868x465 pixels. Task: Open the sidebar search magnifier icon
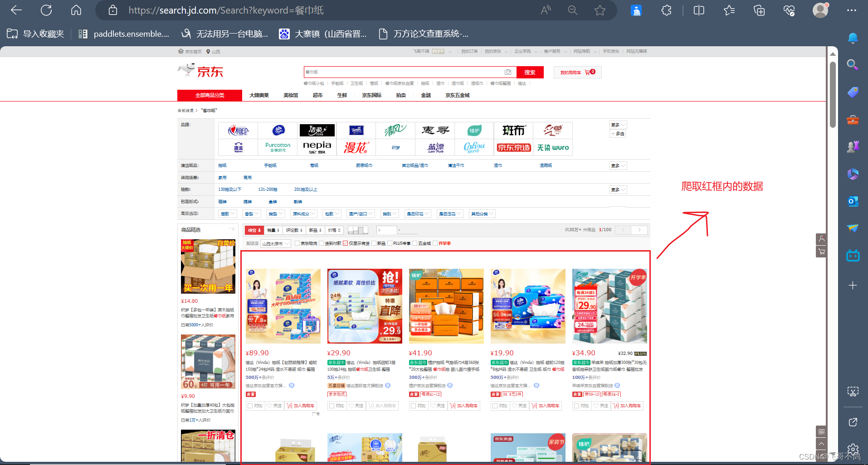pos(853,65)
